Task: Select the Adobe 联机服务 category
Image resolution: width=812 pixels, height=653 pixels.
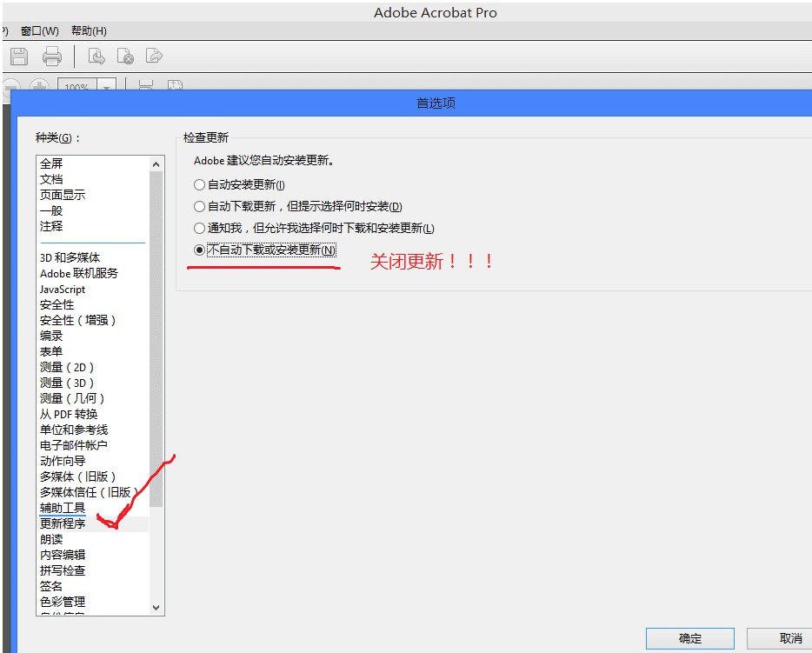Action: (79, 273)
